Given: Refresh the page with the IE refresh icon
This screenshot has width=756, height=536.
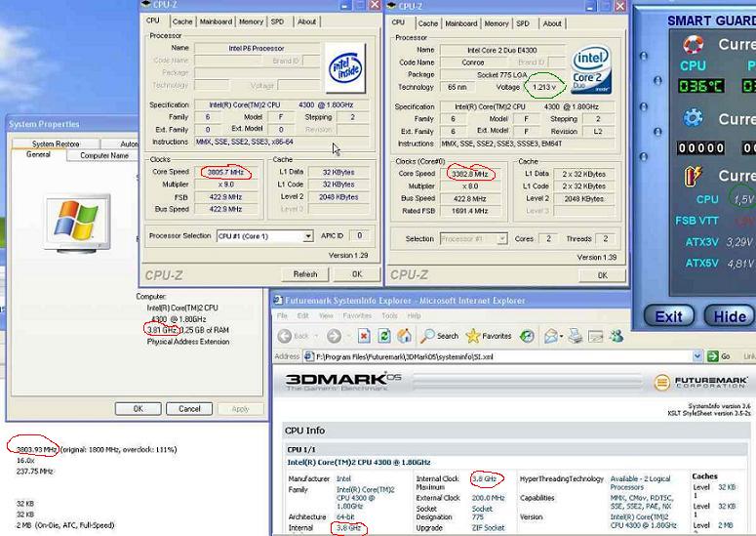Looking at the screenshot, I should tap(383, 336).
